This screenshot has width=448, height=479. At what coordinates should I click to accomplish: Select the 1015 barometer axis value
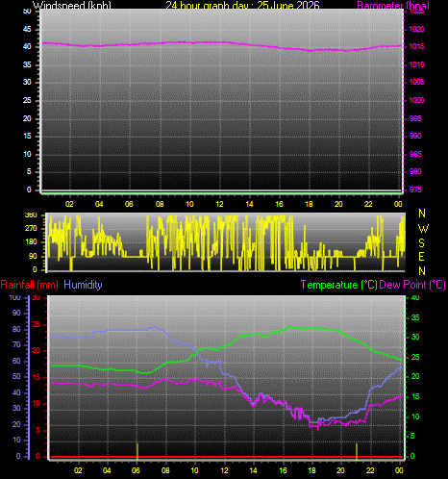[x=416, y=46]
